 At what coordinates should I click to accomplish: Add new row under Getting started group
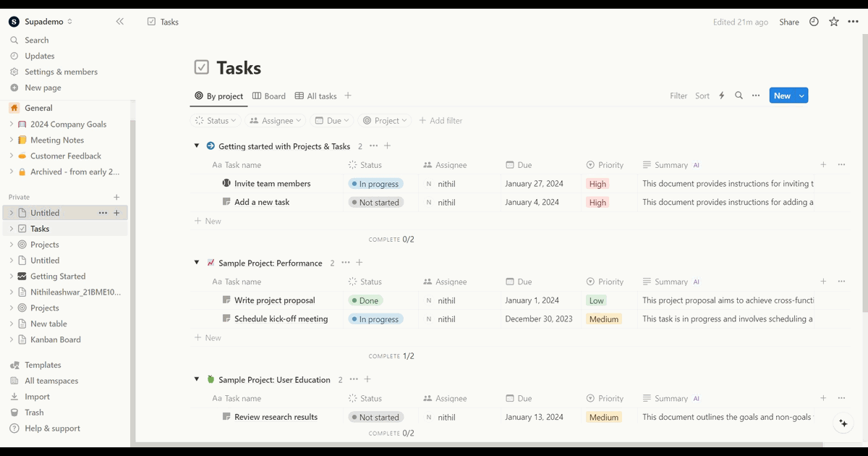pyautogui.click(x=208, y=221)
